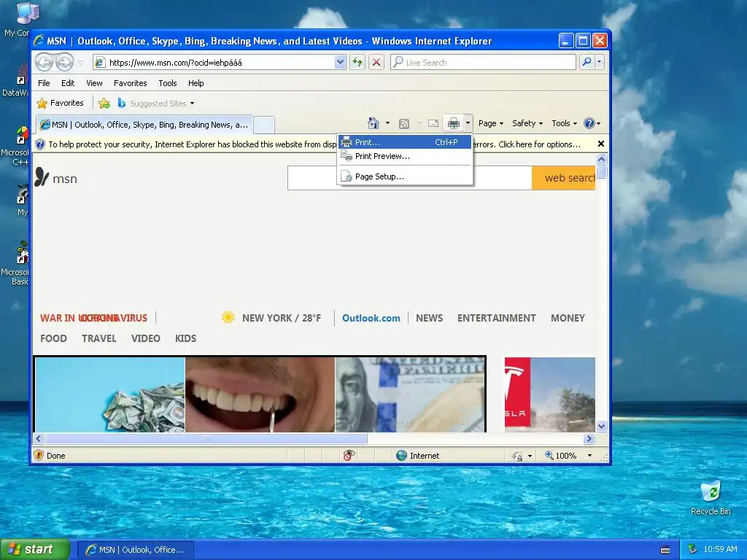Expand the Home button dropdown arrow

[387, 123]
